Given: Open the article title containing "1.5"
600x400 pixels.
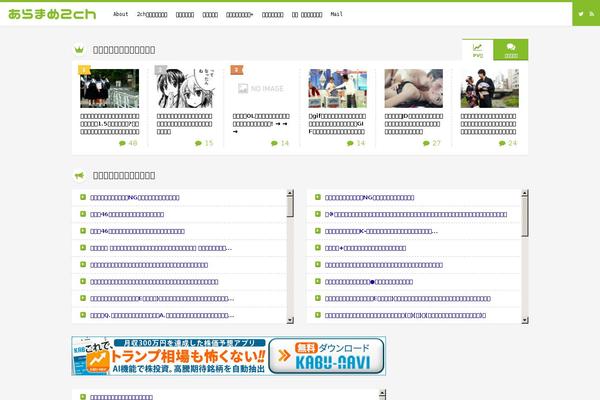Looking at the screenshot, I should pyautogui.click(x=109, y=124).
